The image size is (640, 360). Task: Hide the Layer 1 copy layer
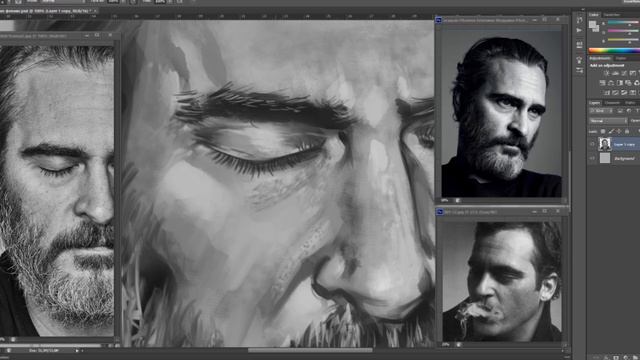tap(592, 145)
